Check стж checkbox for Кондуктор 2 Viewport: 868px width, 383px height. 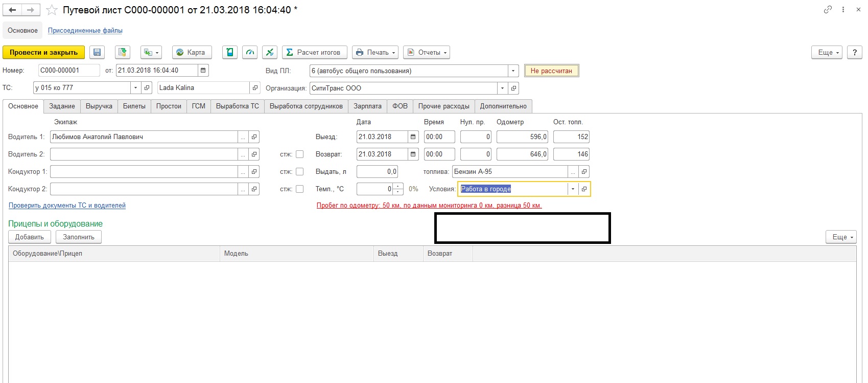(300, 189)
